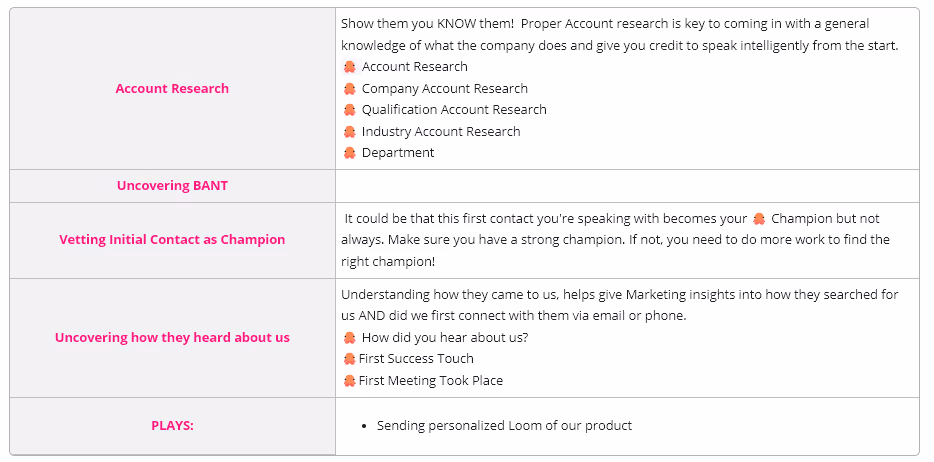Viewport: 934px width, 462px height.
Task: Click the icon beside Industry Account Research
Action: (350, 132)
